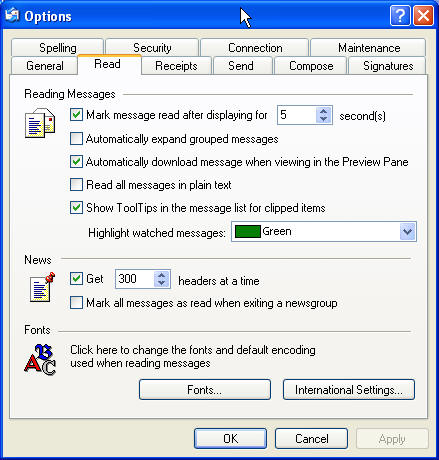Click the question mark help button
This screenshot has height=460, width=439.
click(400, 16)
